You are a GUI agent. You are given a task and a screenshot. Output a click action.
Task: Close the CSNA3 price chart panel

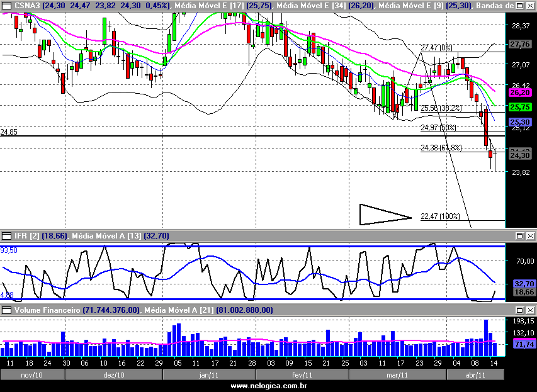coord(530,6)
